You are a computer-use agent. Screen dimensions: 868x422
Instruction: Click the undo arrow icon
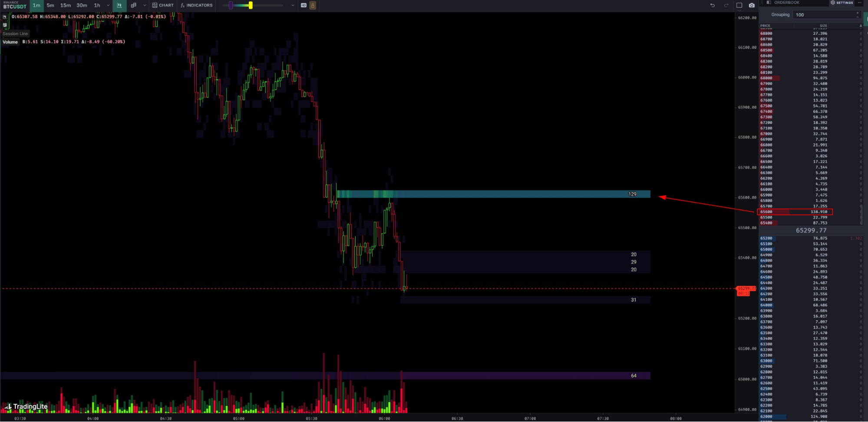(713, 5)
